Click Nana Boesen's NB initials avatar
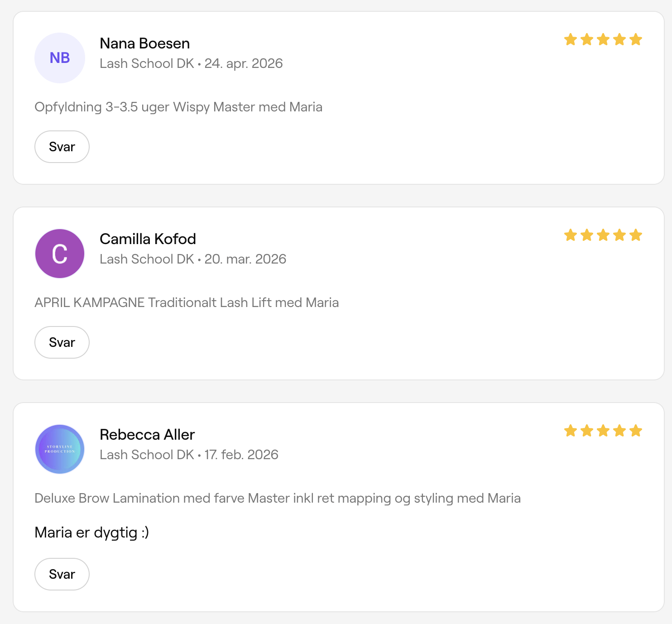This screenshot has height=624, width=672. [x=60, y=58]
